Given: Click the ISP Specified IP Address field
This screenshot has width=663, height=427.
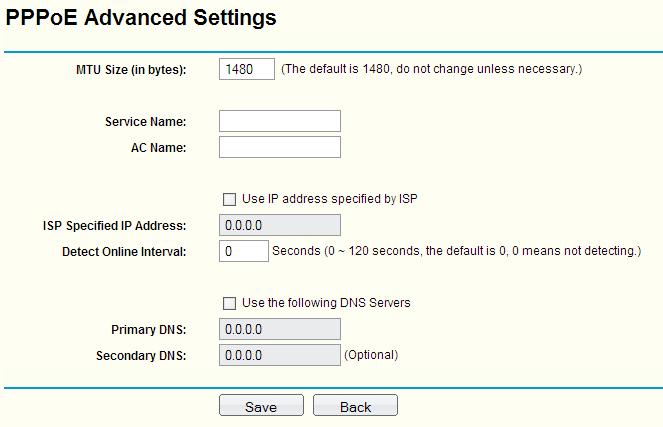Looking at the screenshot, I should click(279, 225).
